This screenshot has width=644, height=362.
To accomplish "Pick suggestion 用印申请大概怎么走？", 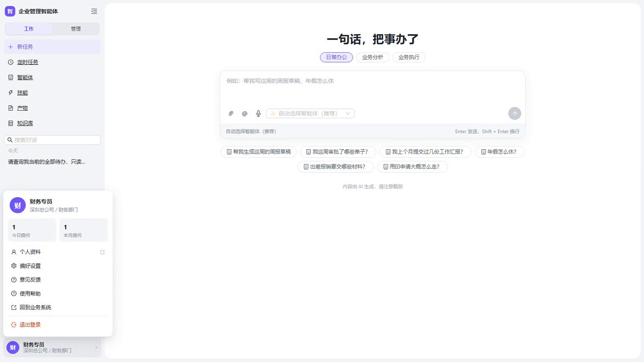I will click(412, 167).
